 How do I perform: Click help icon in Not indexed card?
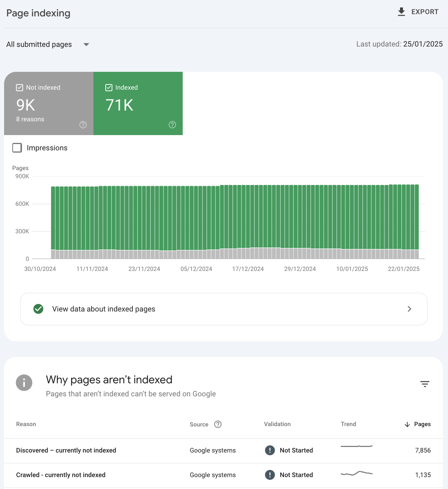coord(83,125)
